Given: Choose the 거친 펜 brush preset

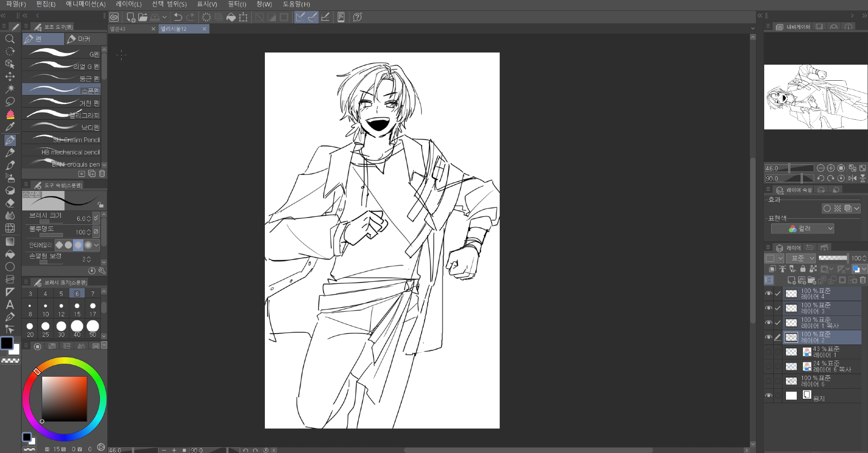Looking at the screenshot, I should click(x=61, y=103).
